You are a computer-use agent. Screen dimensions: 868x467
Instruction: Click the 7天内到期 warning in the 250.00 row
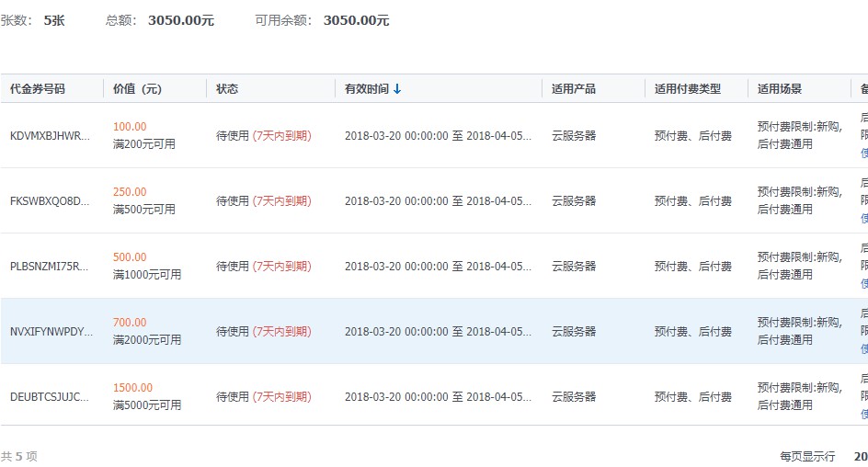click(x=282, y=200)
